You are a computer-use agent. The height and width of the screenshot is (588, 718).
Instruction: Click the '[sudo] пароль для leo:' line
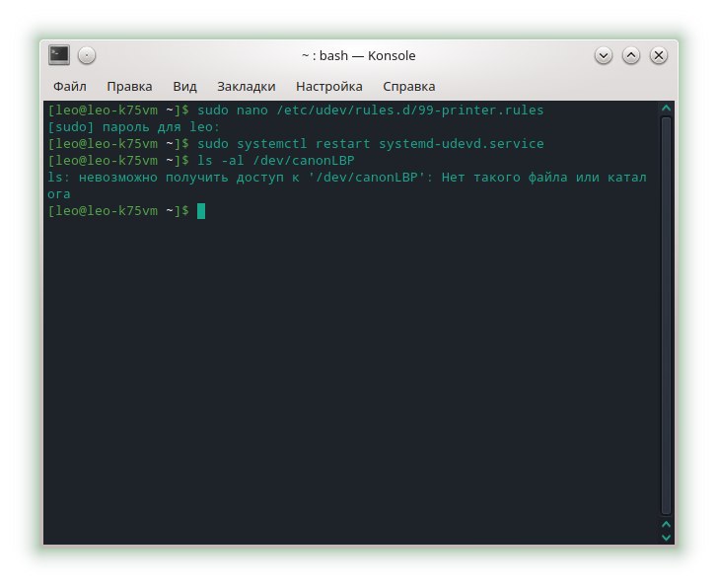[134, 127]
